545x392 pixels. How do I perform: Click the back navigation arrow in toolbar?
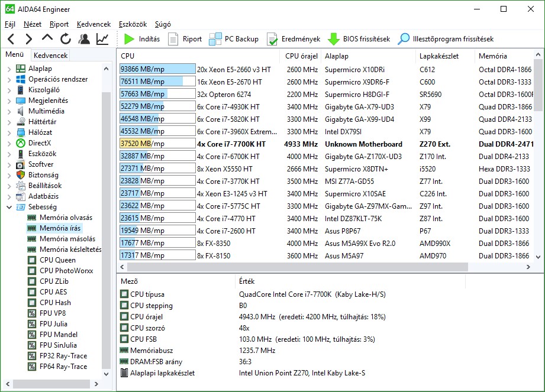pos(11,39)
